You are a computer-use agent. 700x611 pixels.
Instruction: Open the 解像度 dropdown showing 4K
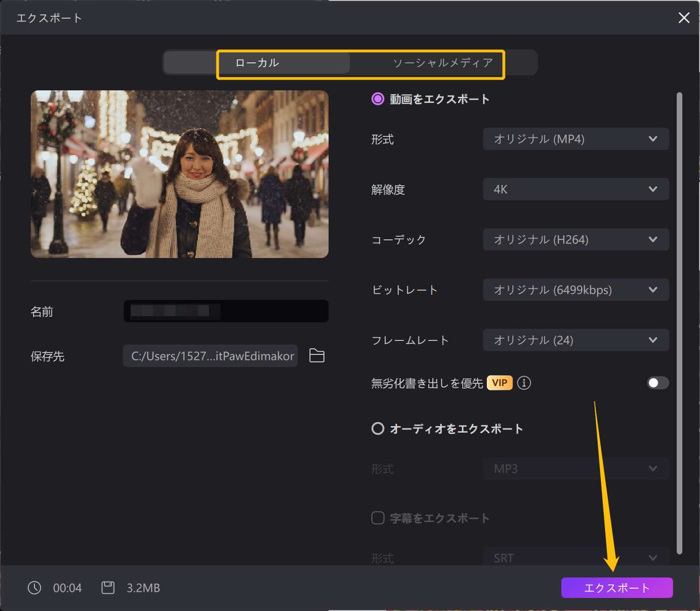[x=576, y=189]
